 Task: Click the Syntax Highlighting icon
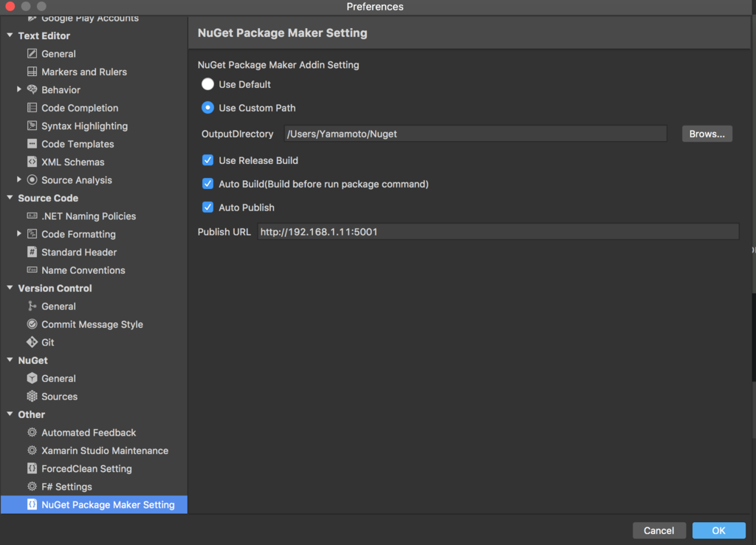click(32, 126)
